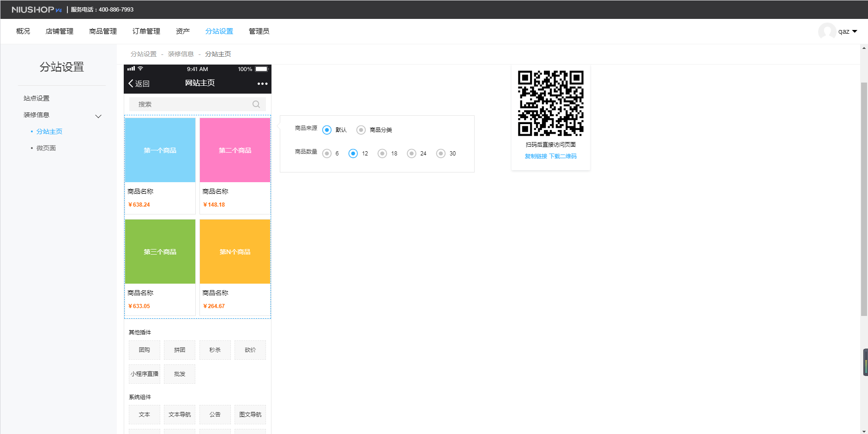Add the 文本导航 system component

point(180,415)
